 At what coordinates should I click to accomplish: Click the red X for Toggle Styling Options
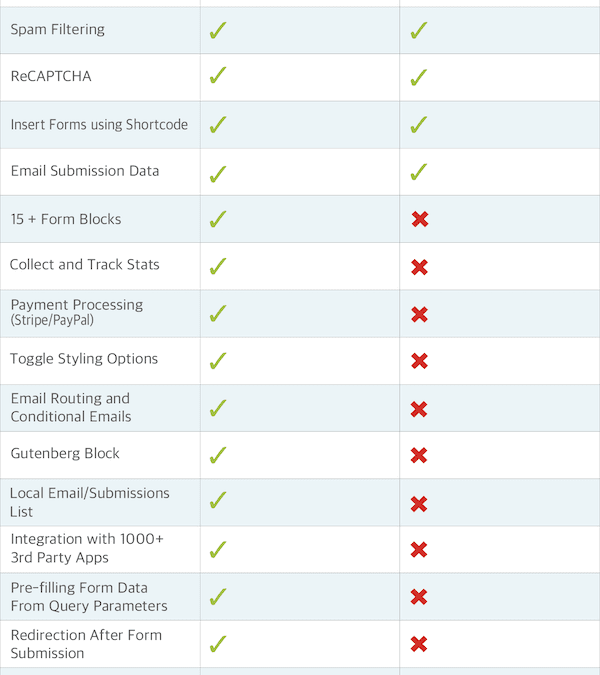point(420,361)
